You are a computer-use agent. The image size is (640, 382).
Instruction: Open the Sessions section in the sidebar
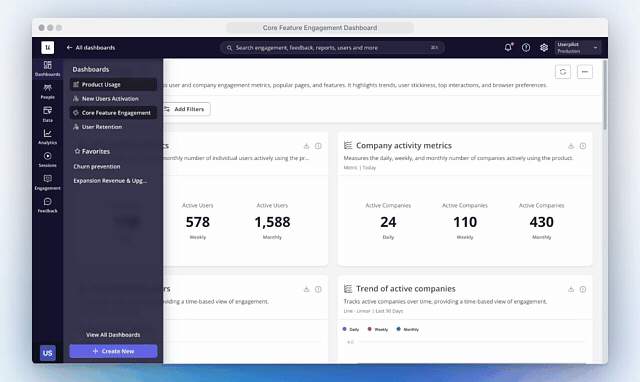pyautogui.click(x=47, y=160)
